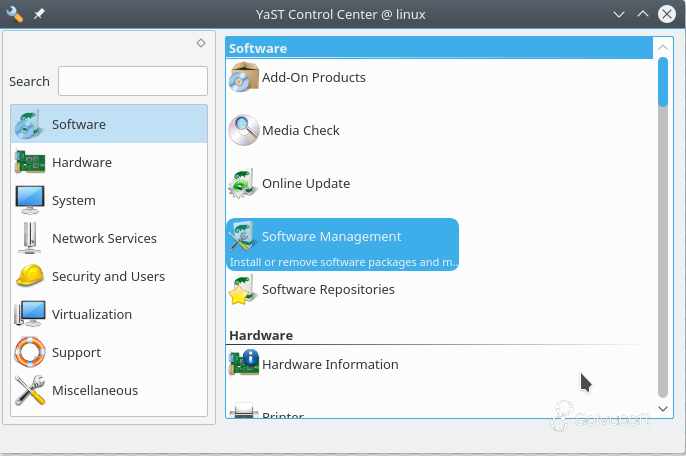The height and width of the screenshot is (456, 686).
Task: Click the Online Update label
Action: tap(306, 183)
